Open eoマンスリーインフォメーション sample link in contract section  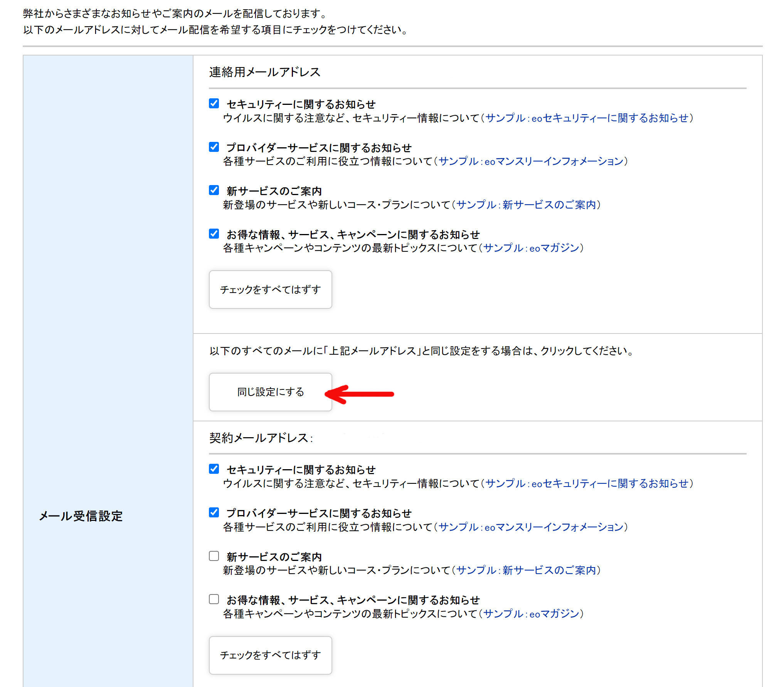(531, 527)
